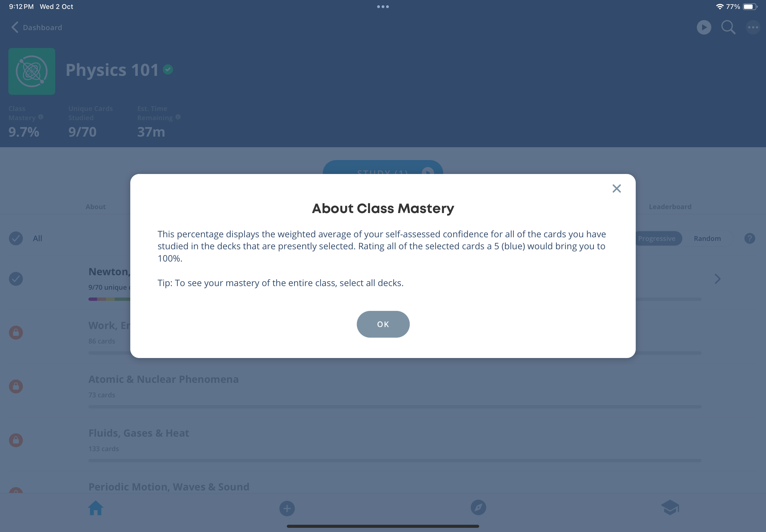The width and height of the screenshot is (766, 532).
Task: Toggle the All decks checkbox
Action: pyautogui.click(x=16, y=238)
